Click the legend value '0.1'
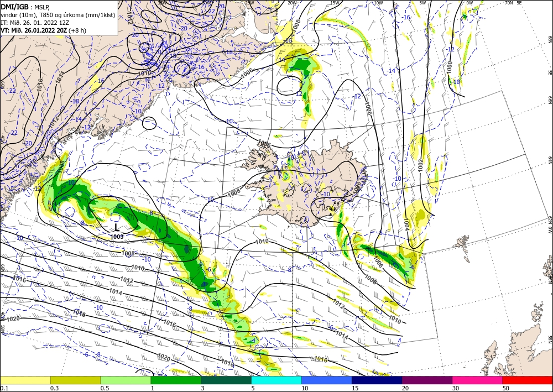 pos(4,388)
